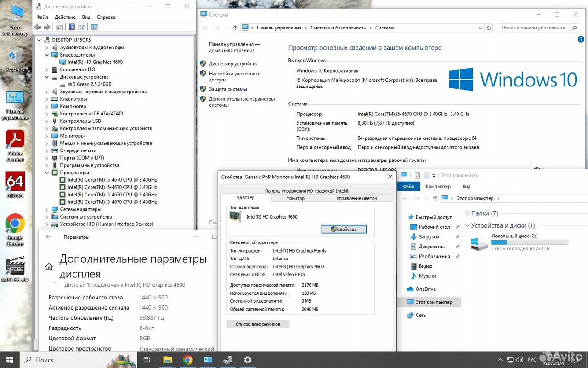This screenshot has width=588, height=368.
Task: Switch to the Монитор tab
Action: pos(295,198)
